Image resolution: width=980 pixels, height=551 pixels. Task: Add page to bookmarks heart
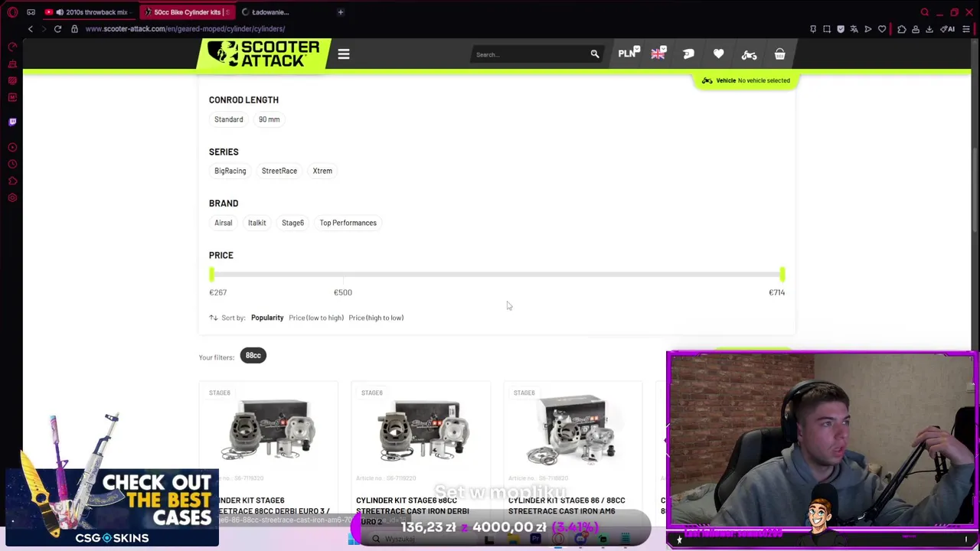tap(882, 29)
